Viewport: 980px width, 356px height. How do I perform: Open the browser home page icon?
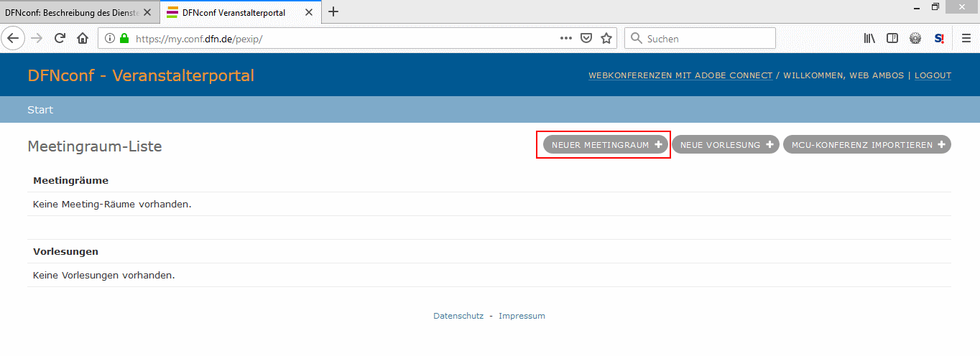[x=83, y=38]
